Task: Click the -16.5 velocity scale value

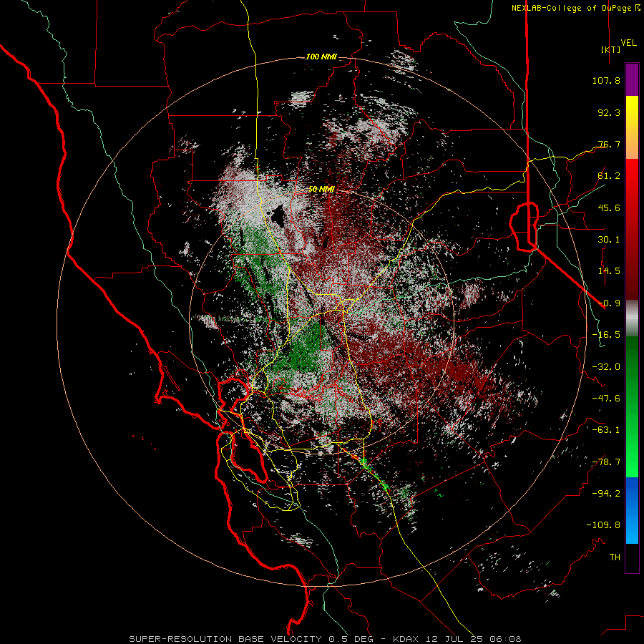Action: click(x=606, y=335)
